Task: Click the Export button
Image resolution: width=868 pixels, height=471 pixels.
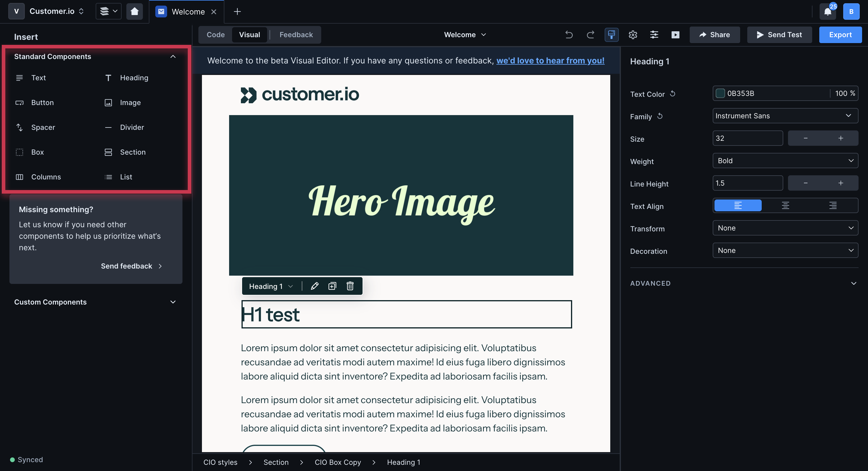Action: point(840,35)
